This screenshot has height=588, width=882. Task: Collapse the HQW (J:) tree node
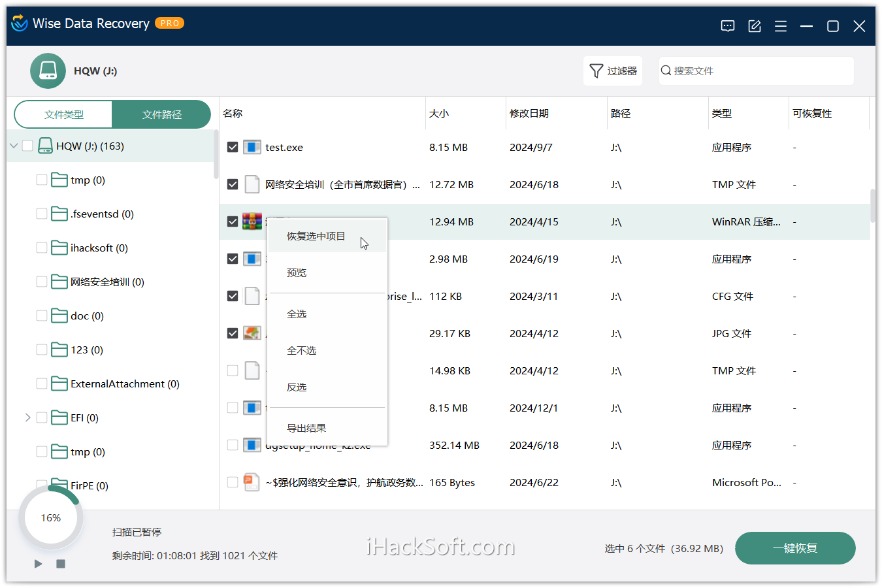[x=14, y=146]
